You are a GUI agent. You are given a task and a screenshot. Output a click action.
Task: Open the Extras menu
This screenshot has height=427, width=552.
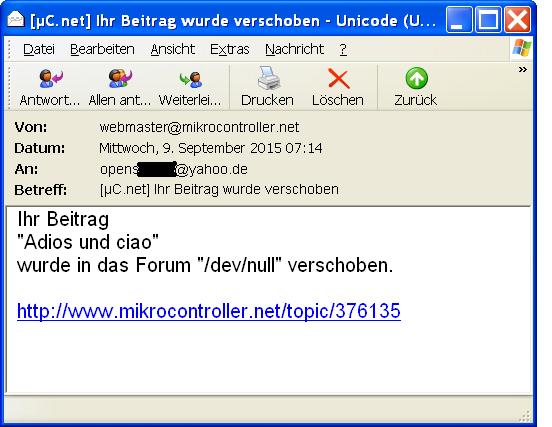click(x=230, y=49)
